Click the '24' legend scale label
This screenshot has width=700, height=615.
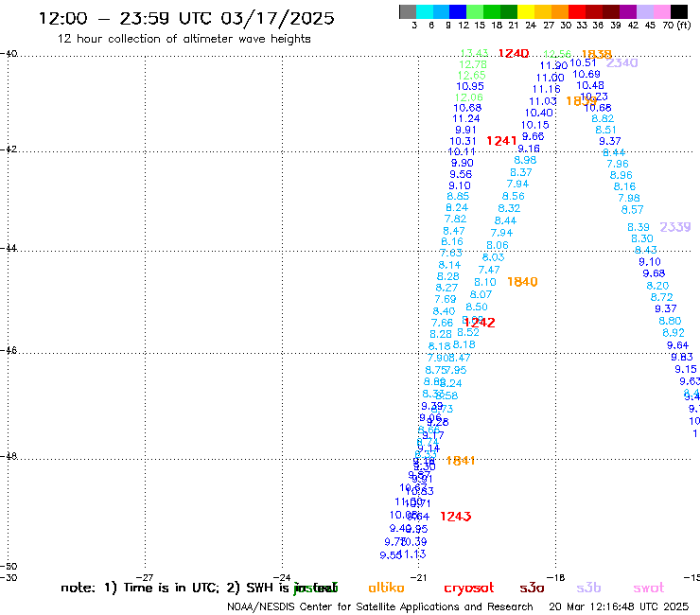[x=531, y=26]
